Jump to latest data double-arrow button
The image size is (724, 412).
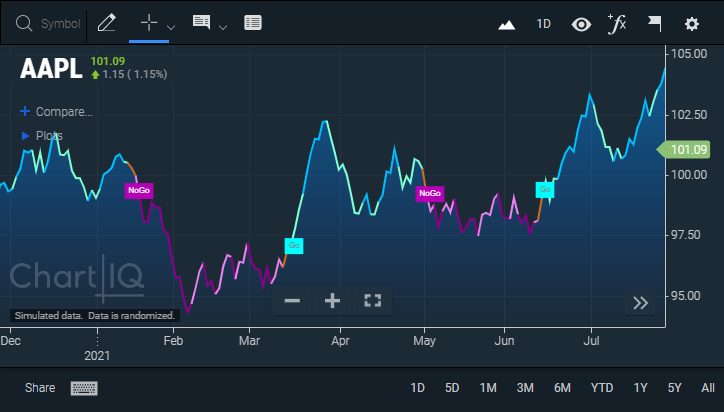(640, 303)
